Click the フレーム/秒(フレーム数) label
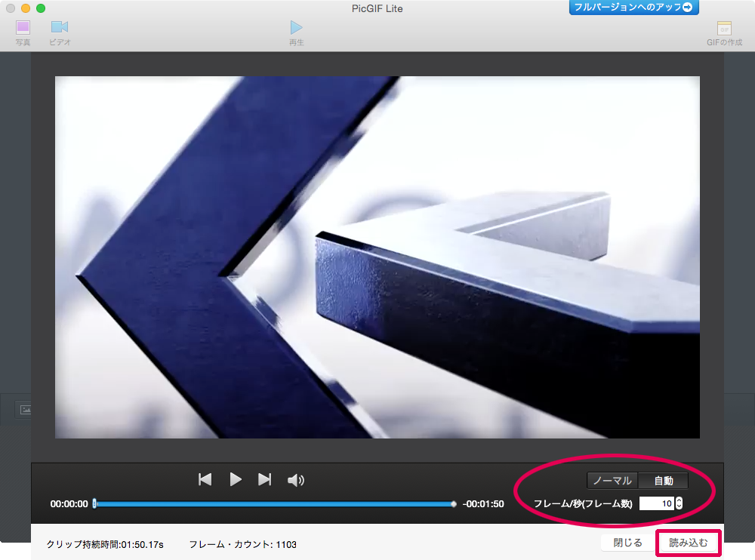Viewport: 755px width, 560px height. (x=583, y=503)
